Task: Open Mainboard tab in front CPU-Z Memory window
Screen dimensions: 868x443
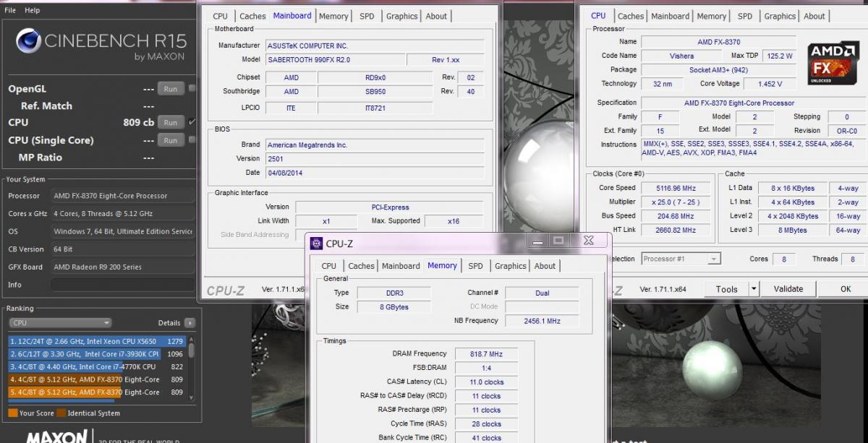Action: click(401, 266)
